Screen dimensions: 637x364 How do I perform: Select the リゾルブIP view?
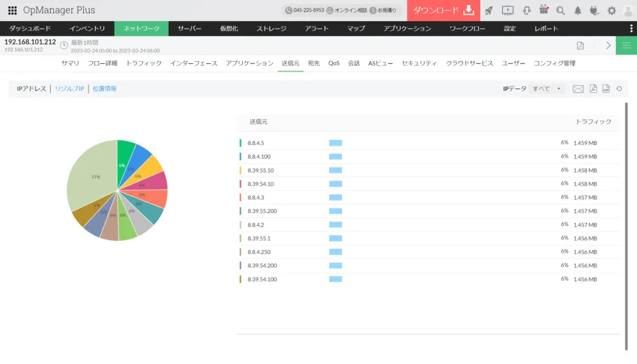69,89
